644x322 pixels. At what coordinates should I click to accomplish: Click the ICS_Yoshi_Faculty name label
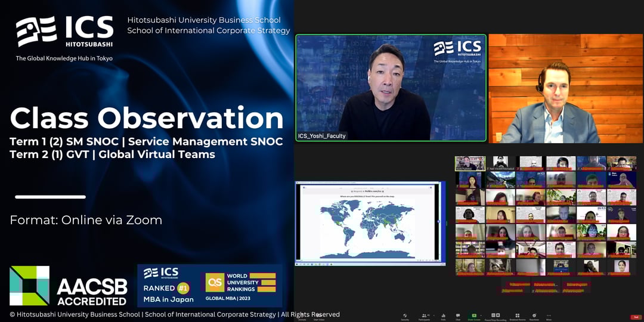point(323,136)
